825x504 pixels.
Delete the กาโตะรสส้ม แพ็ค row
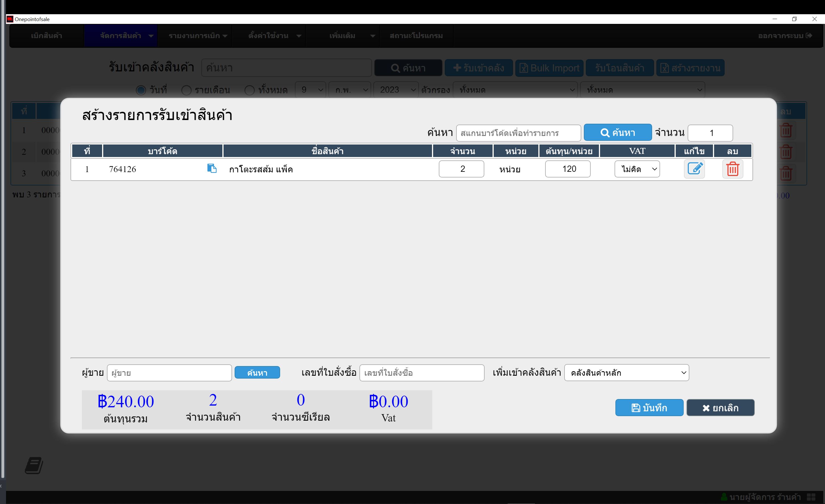click(733, 169)
